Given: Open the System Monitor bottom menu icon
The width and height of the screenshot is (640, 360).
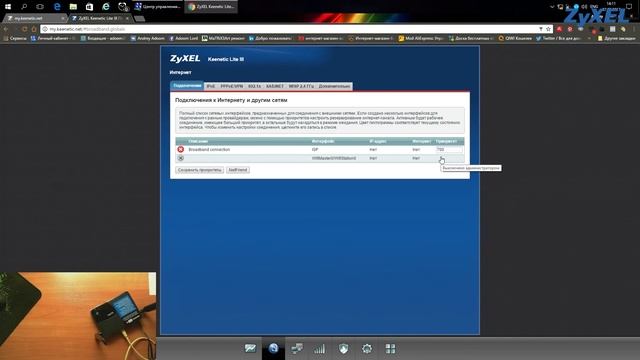Looking at the screenshot, I should (250, 348).
